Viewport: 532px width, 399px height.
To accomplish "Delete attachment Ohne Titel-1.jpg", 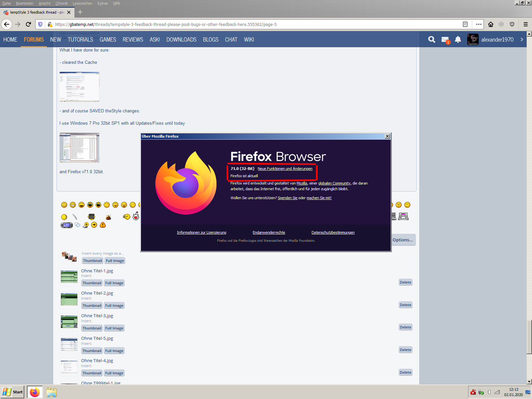I will [406, 282].
